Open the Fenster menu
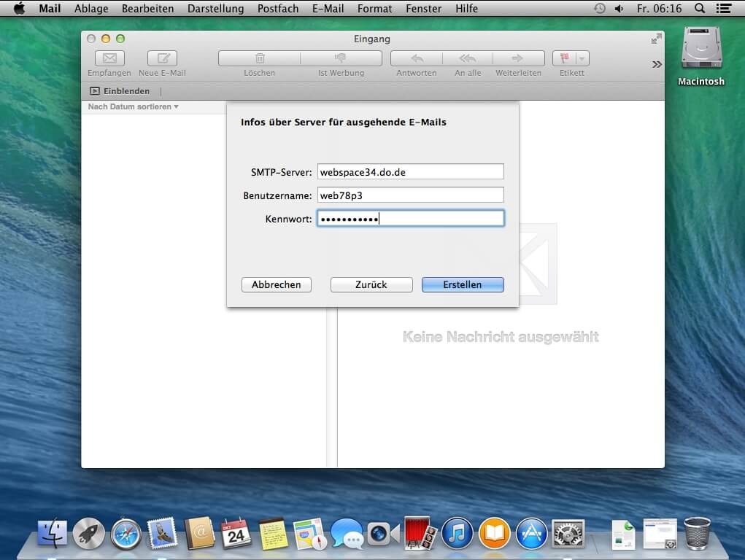Viewport: 745px width, 560px height. (x=424, y=9)
